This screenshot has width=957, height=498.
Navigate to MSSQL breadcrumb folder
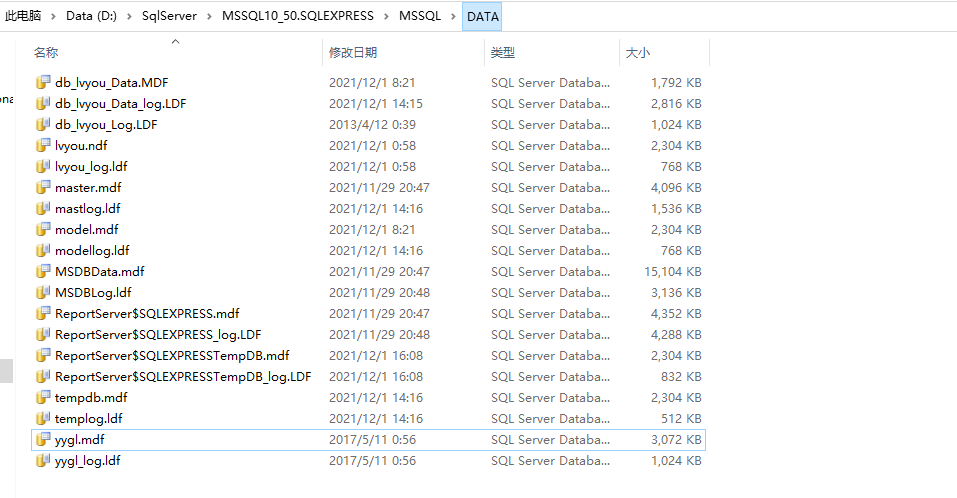click(x=420, y=16)
